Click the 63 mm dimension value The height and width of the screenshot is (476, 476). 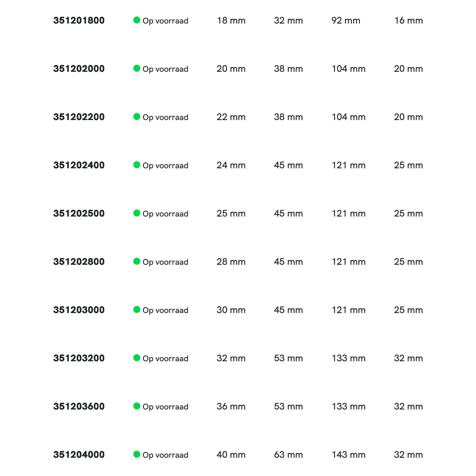[x=288, y=455]
